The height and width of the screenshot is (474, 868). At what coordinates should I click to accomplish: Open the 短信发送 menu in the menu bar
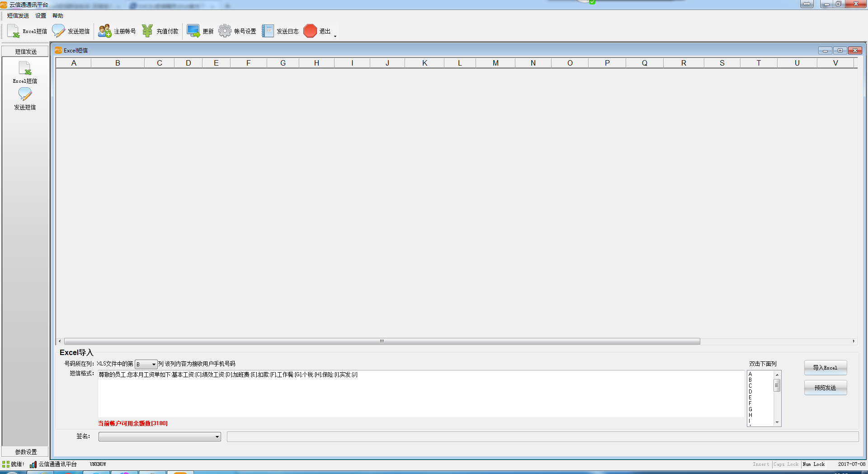(18, 15)
